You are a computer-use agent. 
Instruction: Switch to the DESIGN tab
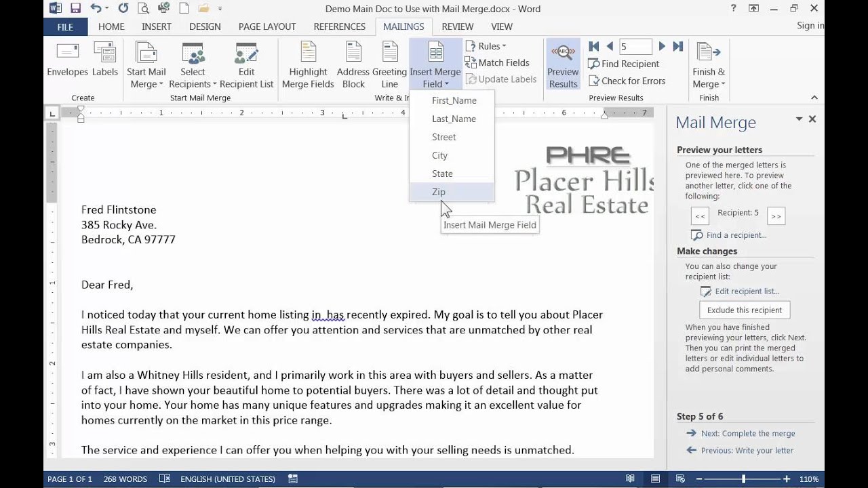pos(205,26)
